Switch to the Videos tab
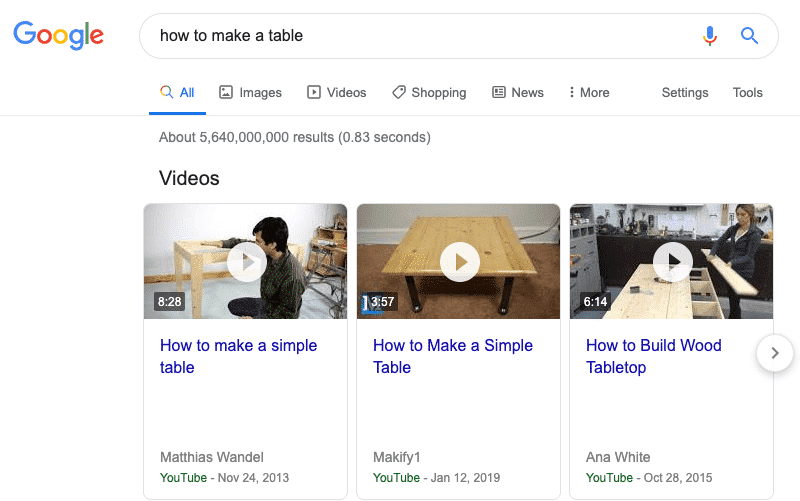Screen dimensions: 800x501 click(336, 92)
